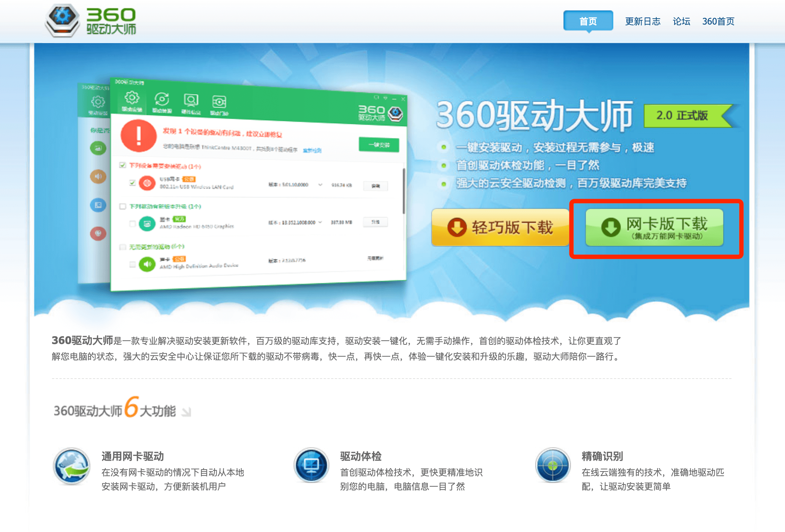The image size is (785, 532).
Task: Click the red USB网卡 device icon
Action: pyautogui.click(x=147, y=183)
